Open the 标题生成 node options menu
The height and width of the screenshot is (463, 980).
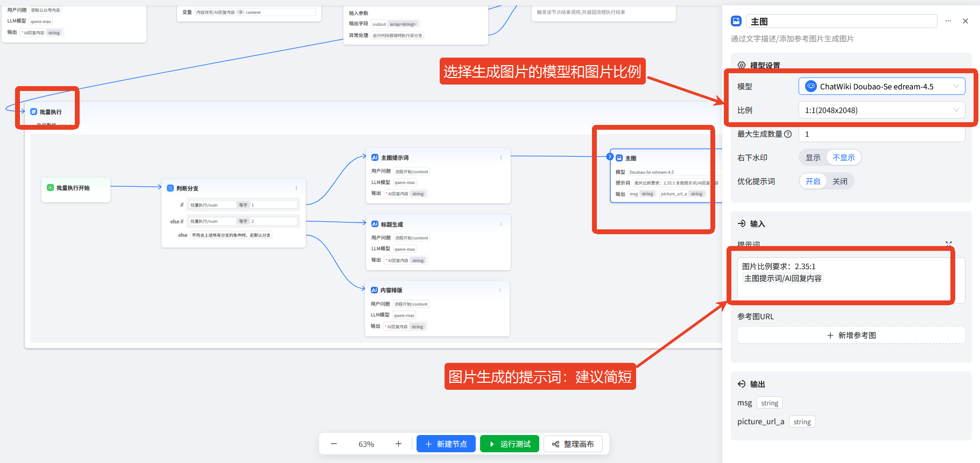(501, 224)
